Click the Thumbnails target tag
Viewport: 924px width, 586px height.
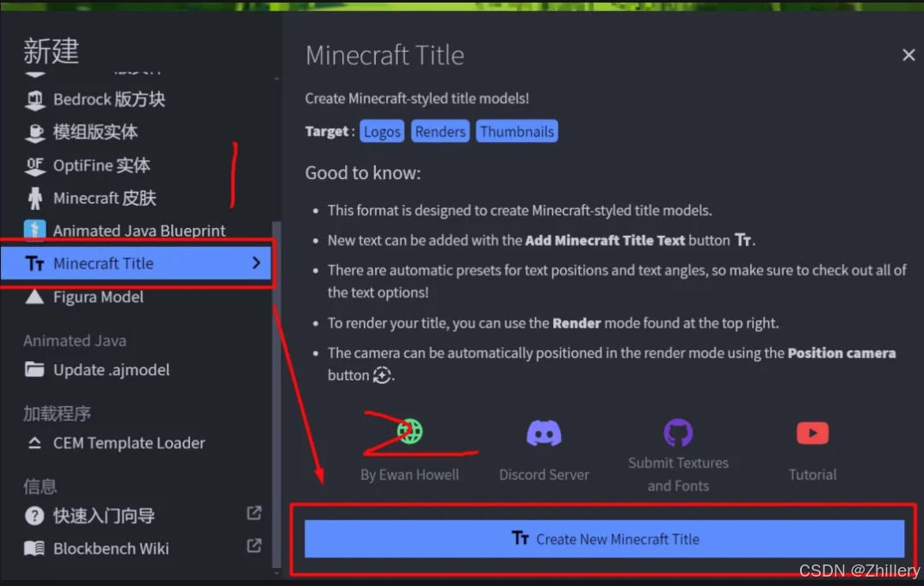517,132
